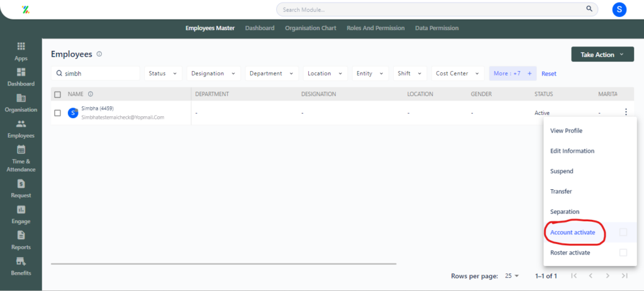The image size is (644, 291).
Task: Open the Apps grid in sidebar
Action: pos(21,51)
